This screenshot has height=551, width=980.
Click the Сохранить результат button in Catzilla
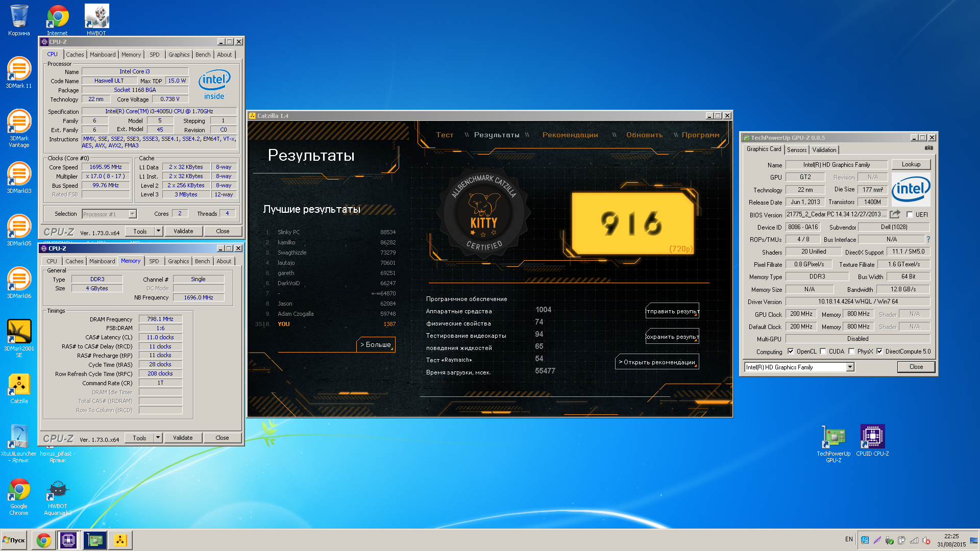(x=672, y=337)
